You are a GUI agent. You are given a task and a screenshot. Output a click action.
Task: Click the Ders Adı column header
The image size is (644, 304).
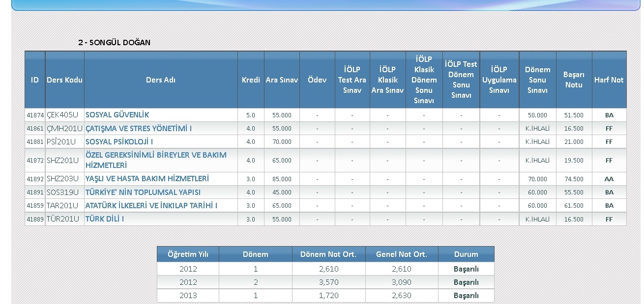pos(161,80)
